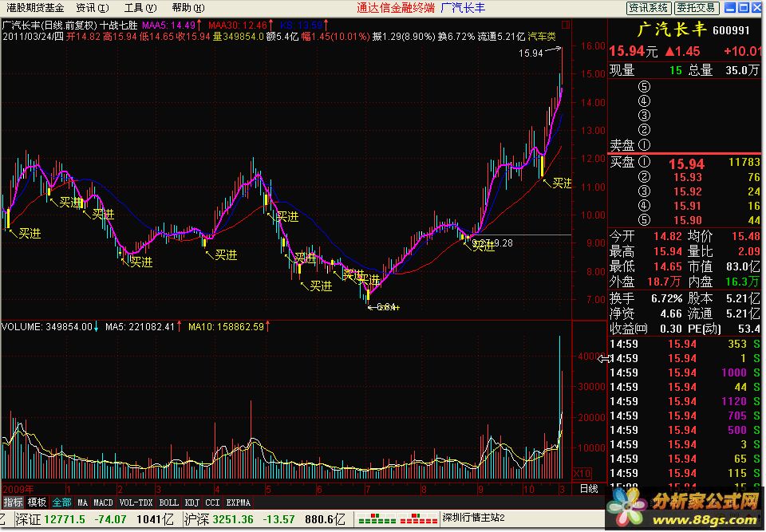Viewport: 766px width, 532px height.
Task: Switch to the EXPMA indicator tab
Action: point(238,502)
